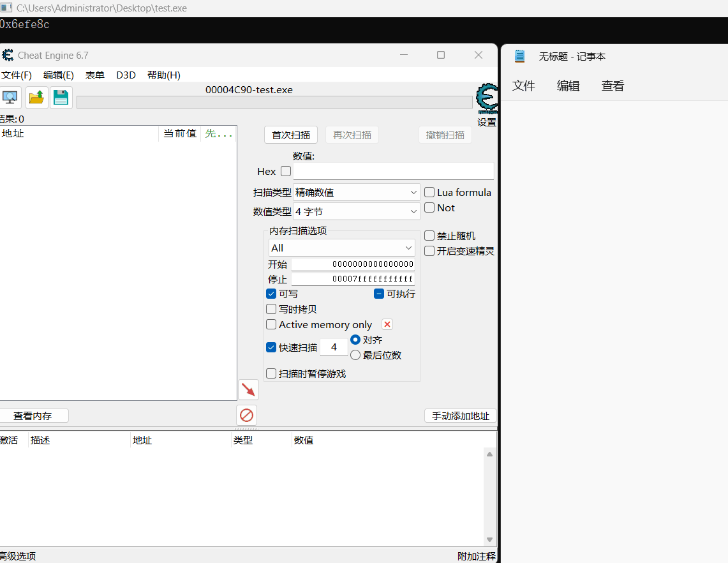Clear address list with red circle icon
The image size is (728, 563).
point(246,416)
